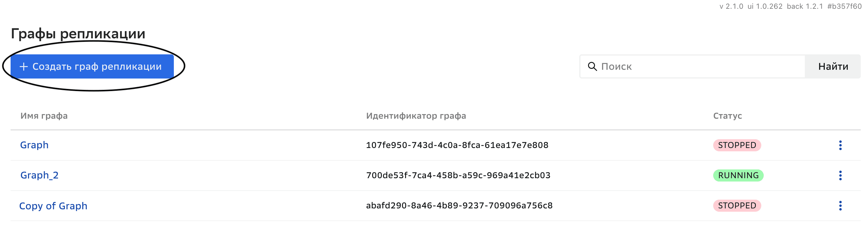
Task: Click the 'Идентификатор графа' column header
Action: coord(416,116)
